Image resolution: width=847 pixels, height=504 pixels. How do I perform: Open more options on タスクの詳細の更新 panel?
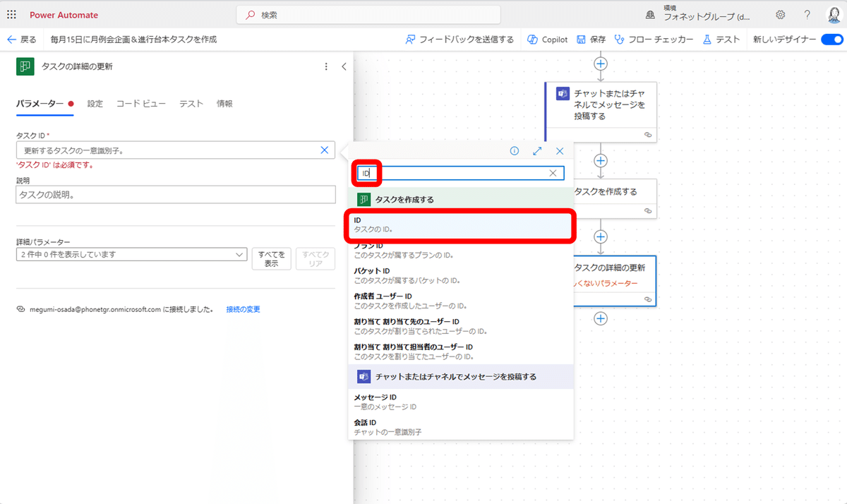(x=325, y=66)
